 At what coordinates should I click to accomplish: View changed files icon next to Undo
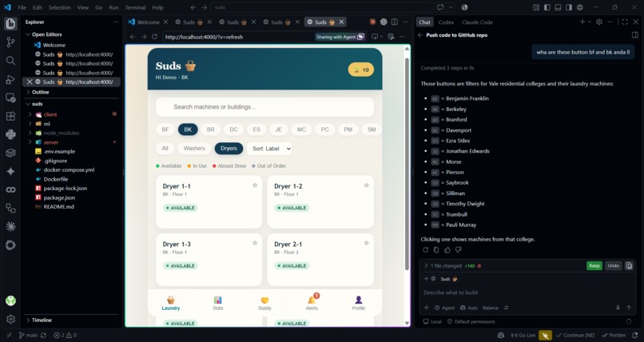[629, 265]
